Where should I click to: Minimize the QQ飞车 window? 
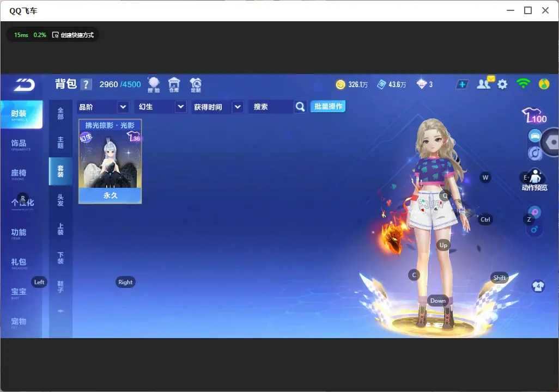click(511, 11)
